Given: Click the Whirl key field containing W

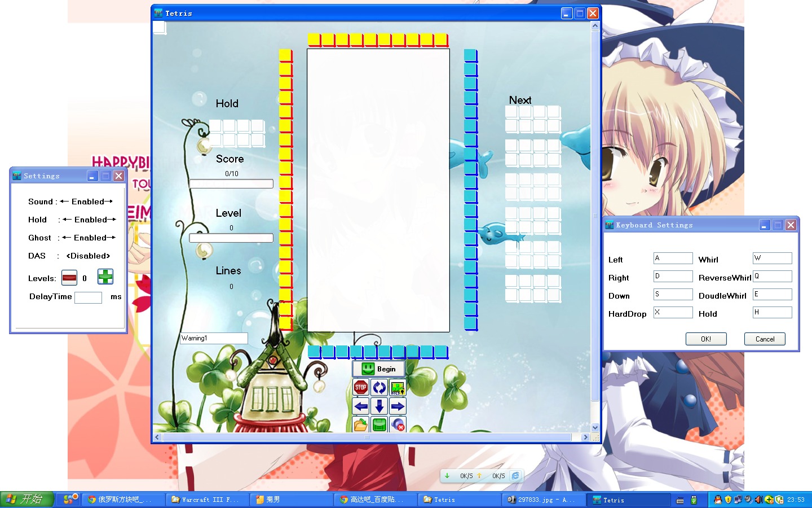Looking at the screenshot, I should [773, 259].
